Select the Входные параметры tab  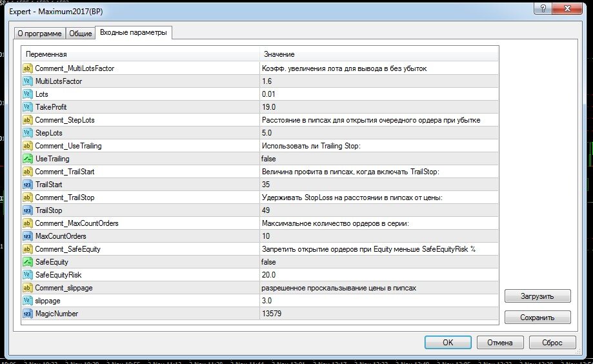pos(134,32)
